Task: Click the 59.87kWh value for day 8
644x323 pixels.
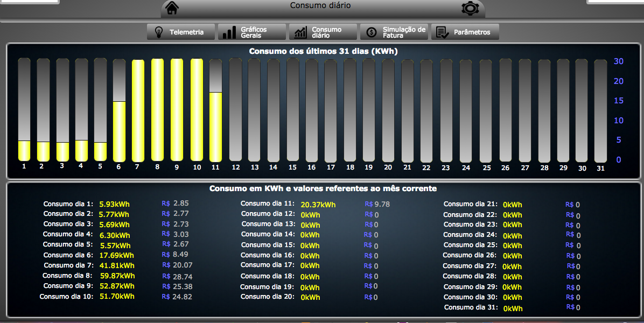Action: click(x=117, y=276)
